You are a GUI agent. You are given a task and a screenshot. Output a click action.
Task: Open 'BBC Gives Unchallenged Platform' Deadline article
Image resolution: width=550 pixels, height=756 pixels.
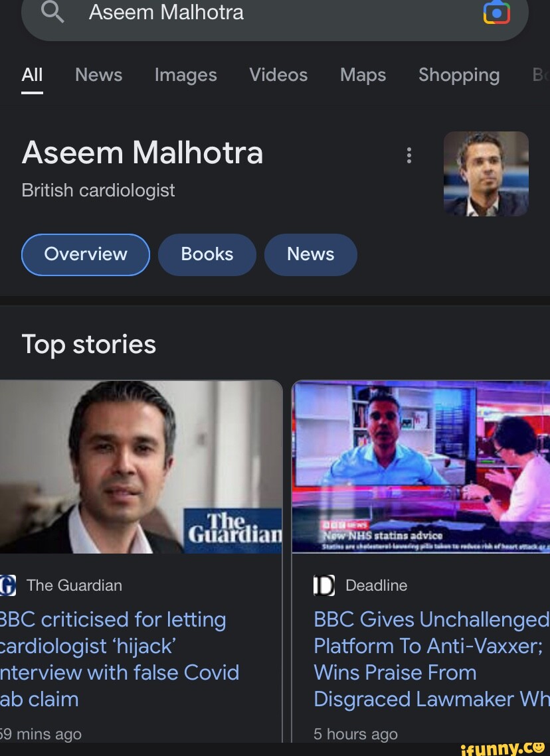tap(430, 658)
